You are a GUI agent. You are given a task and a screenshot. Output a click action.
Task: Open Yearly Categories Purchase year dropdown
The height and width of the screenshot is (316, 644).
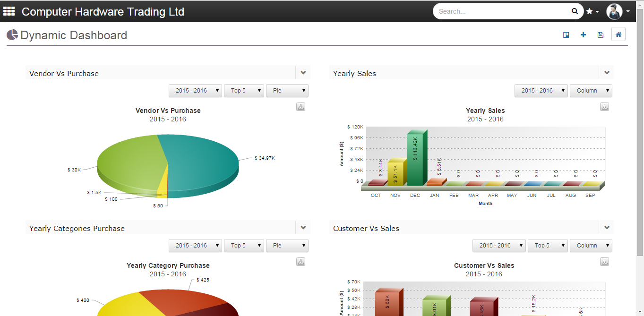coord(195,246)
